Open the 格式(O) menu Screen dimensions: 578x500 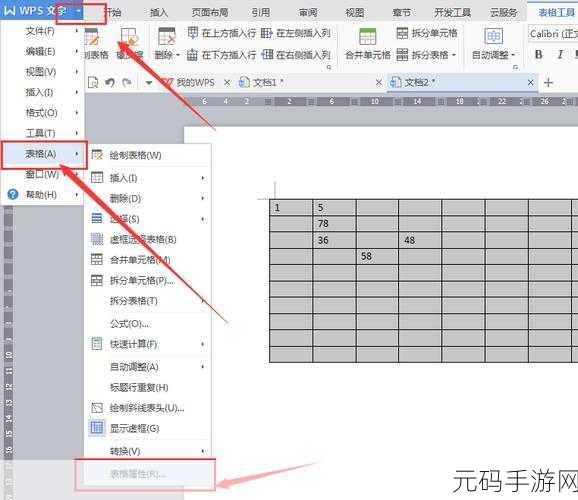[x=43, y=113]
